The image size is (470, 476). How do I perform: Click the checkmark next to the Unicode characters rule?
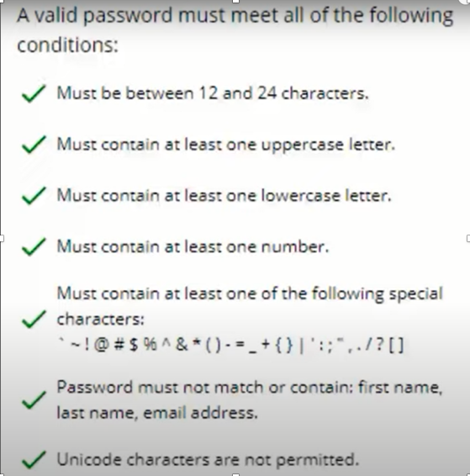point(34,460)
